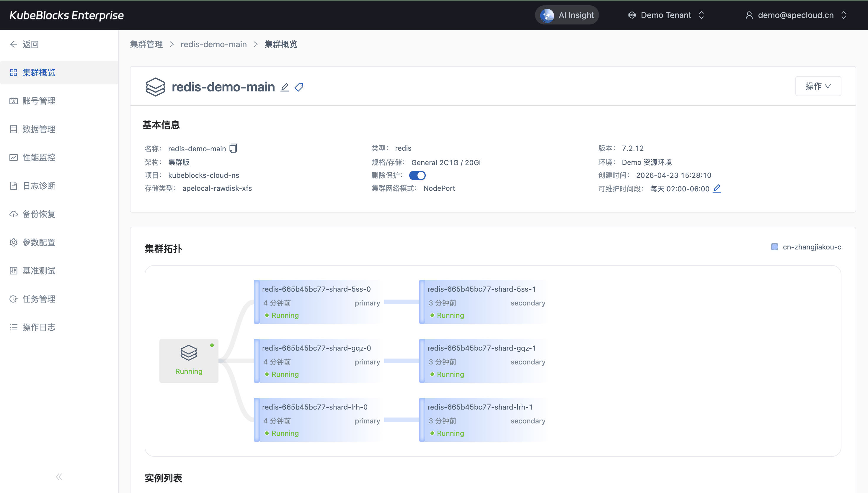Click the cn-zhangjiakou-c legend color swatch
The width and height of the screenshot is (868, 493).
click(774, 247)
